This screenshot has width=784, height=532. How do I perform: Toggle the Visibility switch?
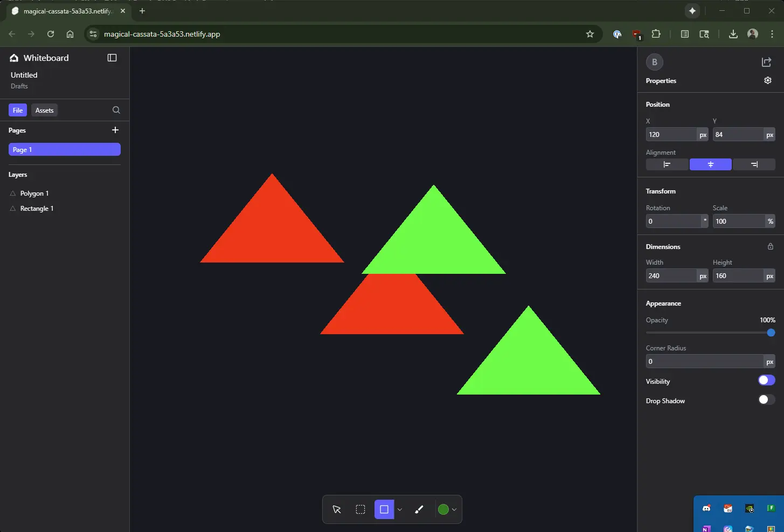click(766, 381)
